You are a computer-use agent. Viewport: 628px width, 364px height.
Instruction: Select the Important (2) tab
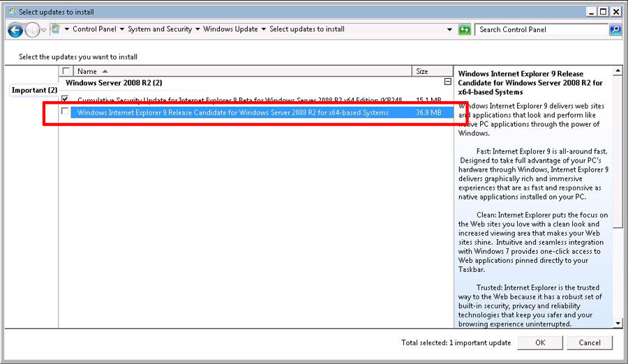(x=34, y=90)
